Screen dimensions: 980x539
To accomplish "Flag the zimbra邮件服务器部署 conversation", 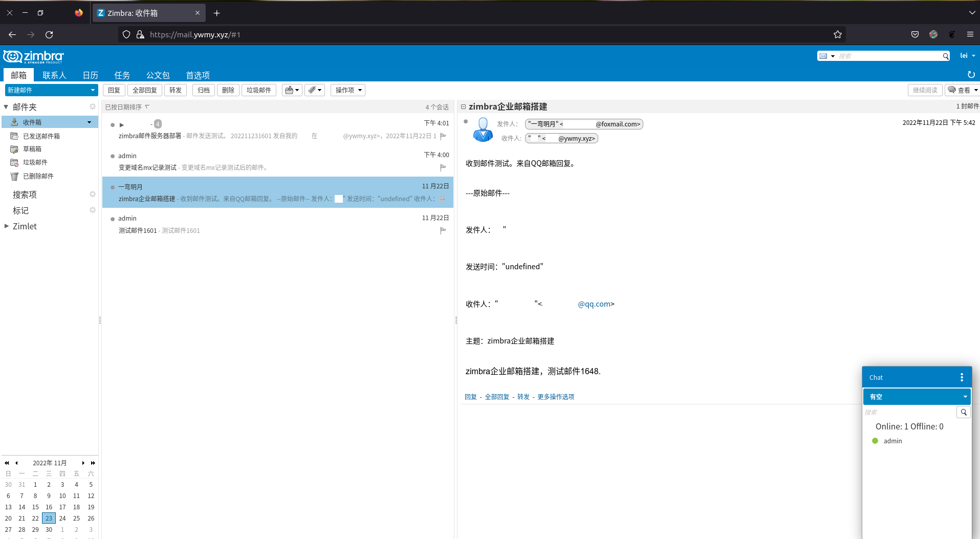I will 443,136.
